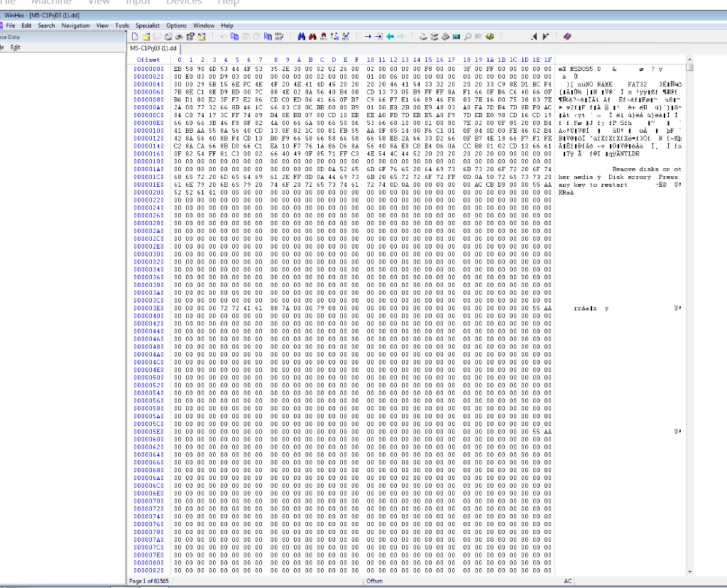The width and height of the screenshot is (727, 588).
Task: Click the Edit link in the left panel
Action: [15, 47]
